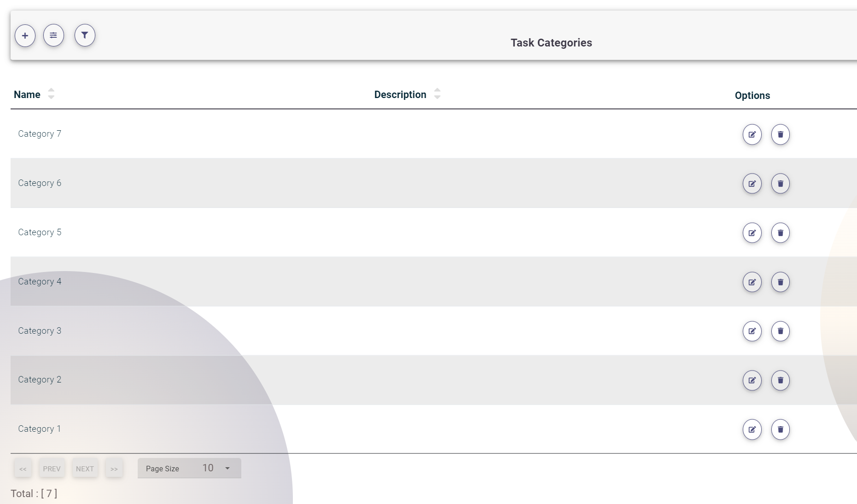The height and width of the screenshot is (504, 857).
Task: Edit Category 2 using pencil icon
Action: click(752, 380)
